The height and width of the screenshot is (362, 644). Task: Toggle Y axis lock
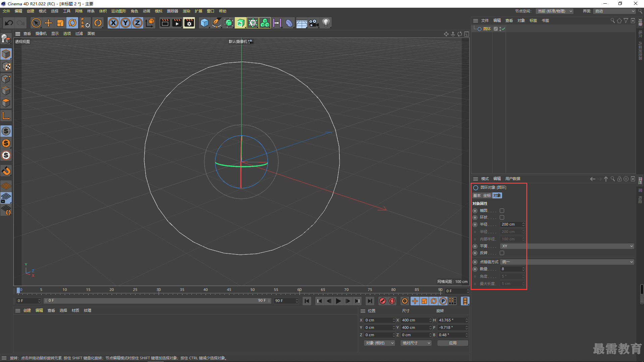tap(125, 23)
